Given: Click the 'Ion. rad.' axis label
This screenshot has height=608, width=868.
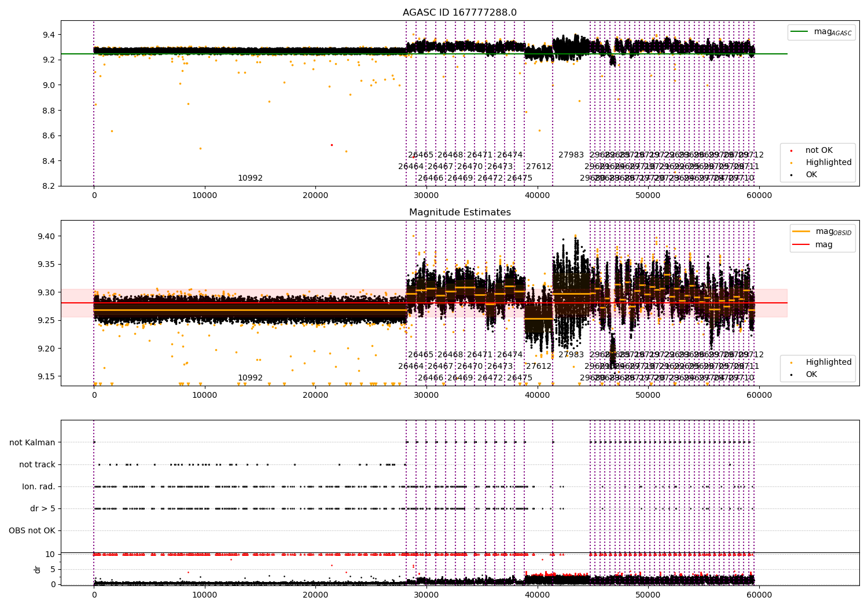Looking at the screenshot, I should [x=39, y=486].
